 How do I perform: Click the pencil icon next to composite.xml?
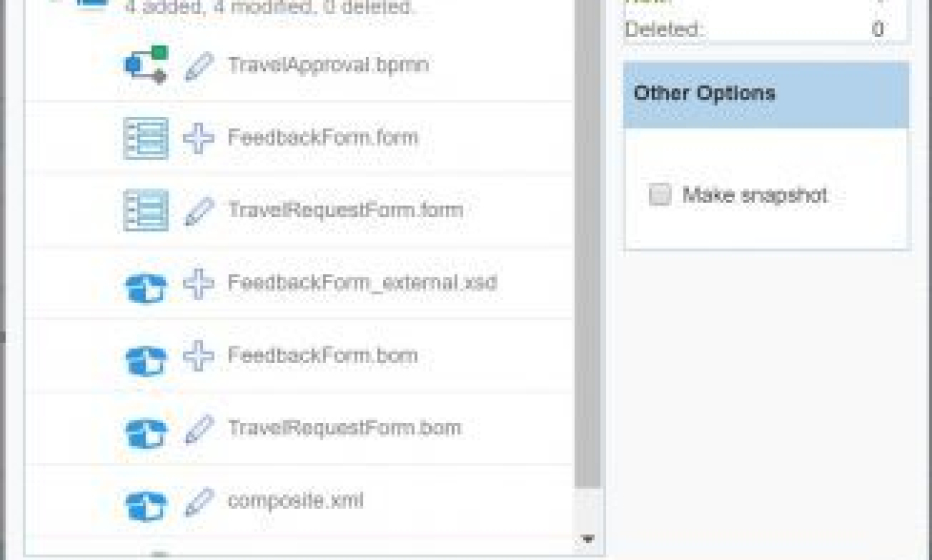pyautogui.click(x=199, y=501)
